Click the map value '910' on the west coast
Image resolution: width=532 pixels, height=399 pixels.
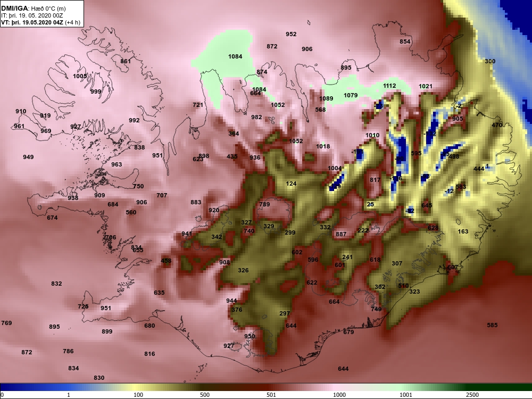(21, 111)
